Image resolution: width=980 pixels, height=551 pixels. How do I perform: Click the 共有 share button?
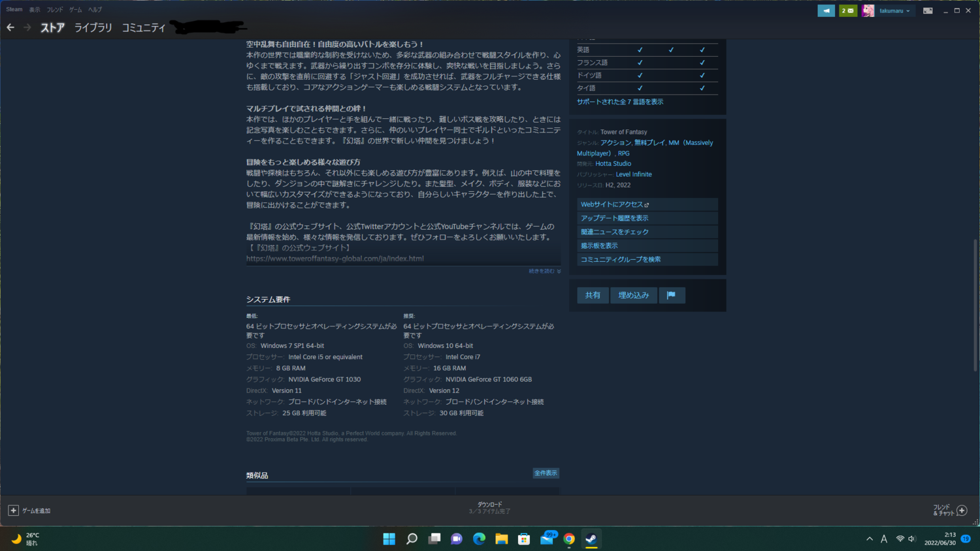coord(593,295)
